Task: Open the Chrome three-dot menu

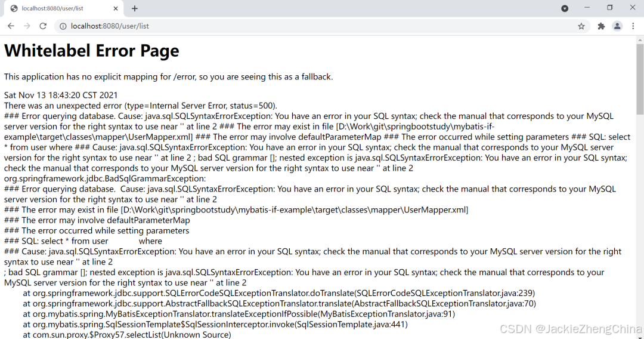Action: point(633,26)
